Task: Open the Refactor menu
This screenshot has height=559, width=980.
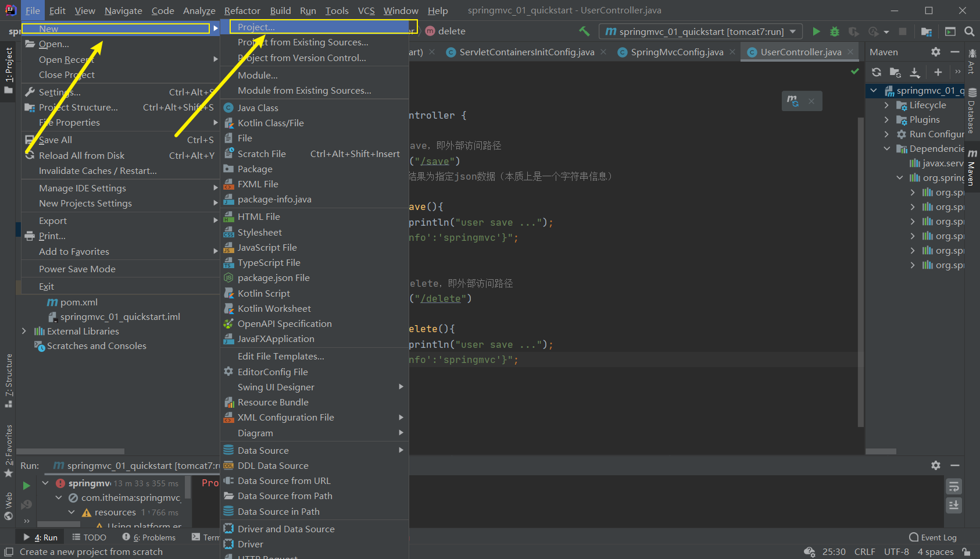Action: (242, 10)
